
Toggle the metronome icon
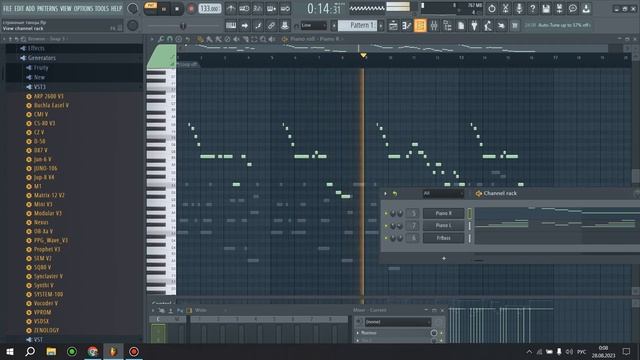tap(231, 9)
